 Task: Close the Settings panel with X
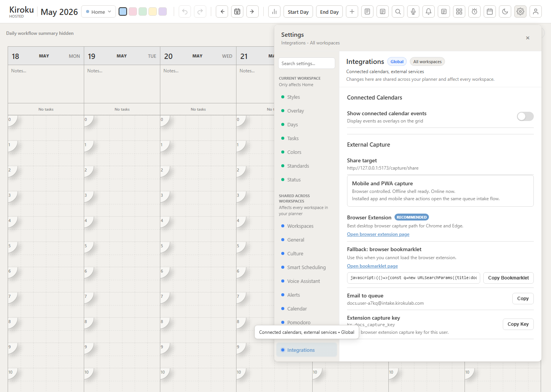(x=528, y=38)
